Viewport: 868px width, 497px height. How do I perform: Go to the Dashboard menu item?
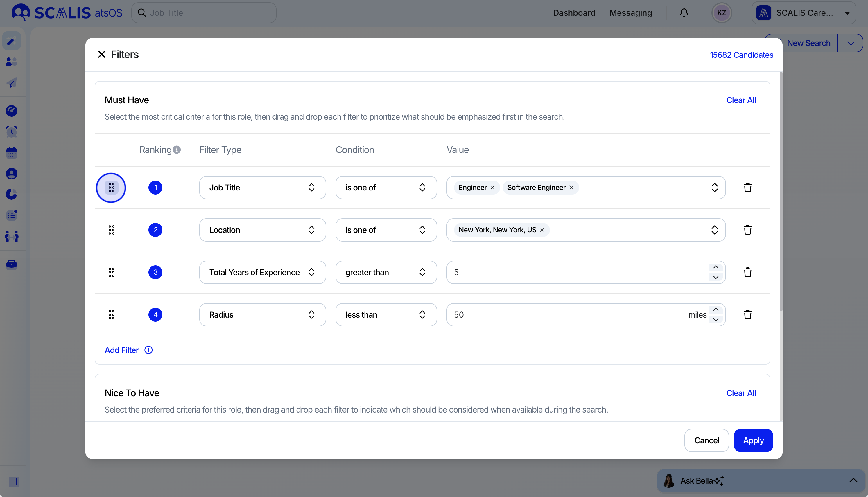pos(574,13)
